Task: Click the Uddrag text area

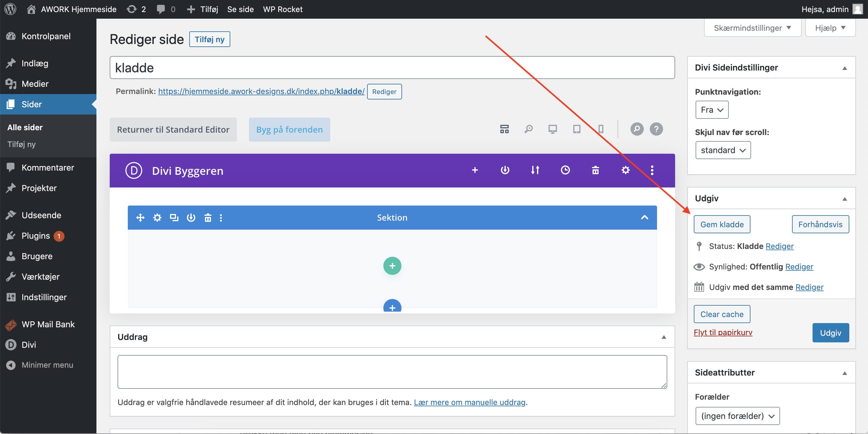Action: [x=392, y=372]
